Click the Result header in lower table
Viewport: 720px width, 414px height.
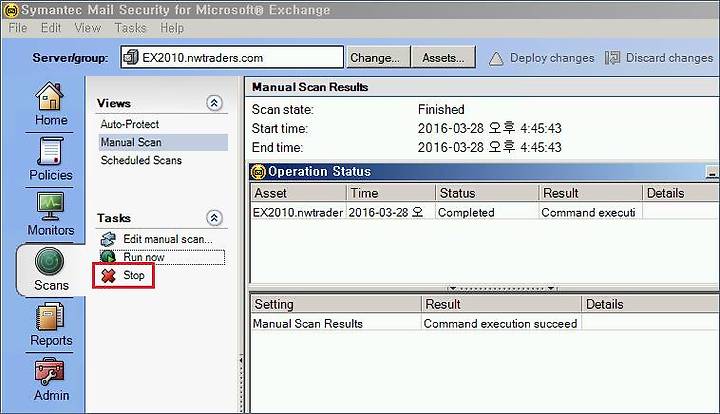[501, 304]
